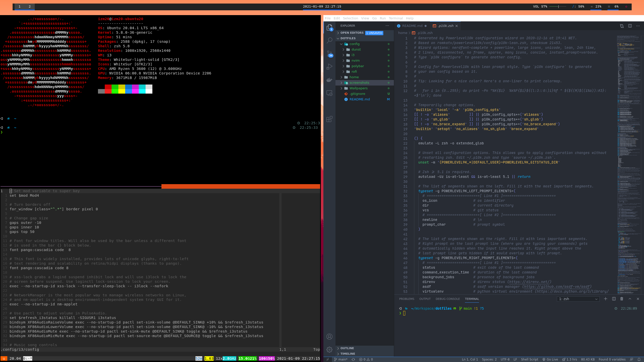This screenshot has width=644, height=362.
Task: Switch to the README.md editor tab
Action: 412,26
